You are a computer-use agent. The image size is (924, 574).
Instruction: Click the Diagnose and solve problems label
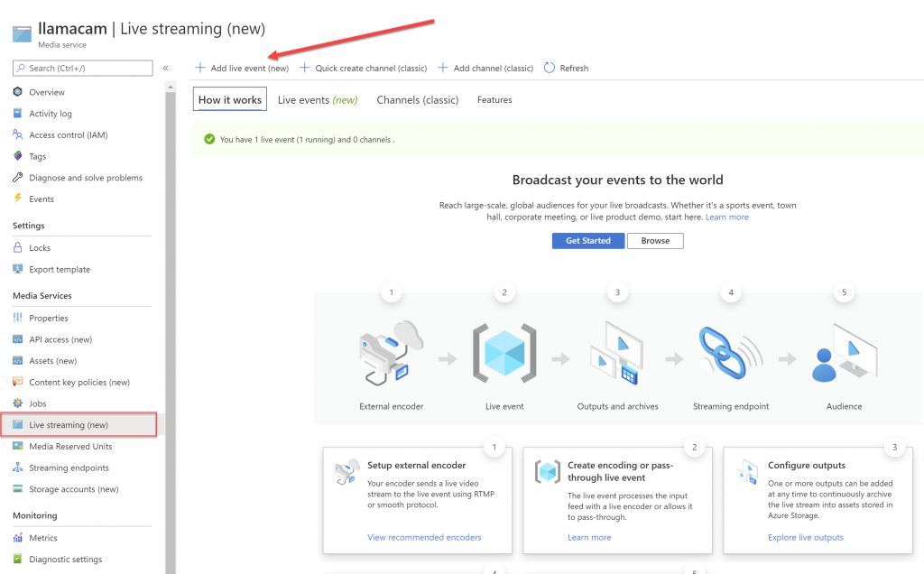[x=86, y=178]
